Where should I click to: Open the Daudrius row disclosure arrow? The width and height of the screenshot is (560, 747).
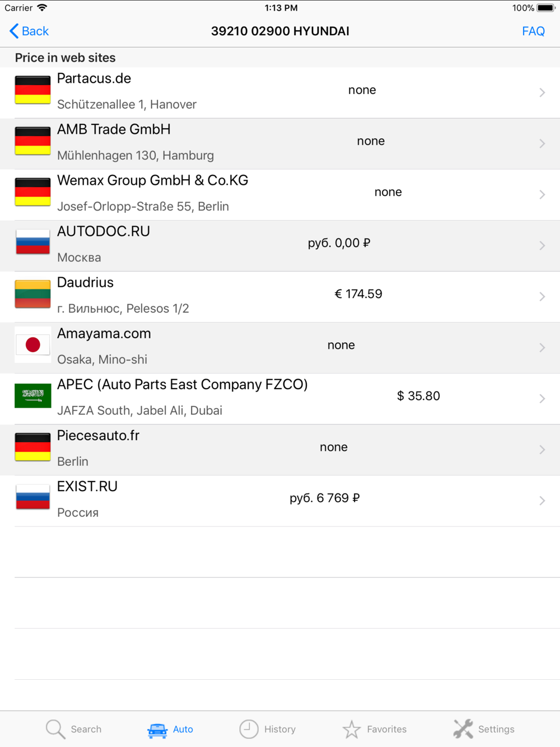[x=542, y=297]
